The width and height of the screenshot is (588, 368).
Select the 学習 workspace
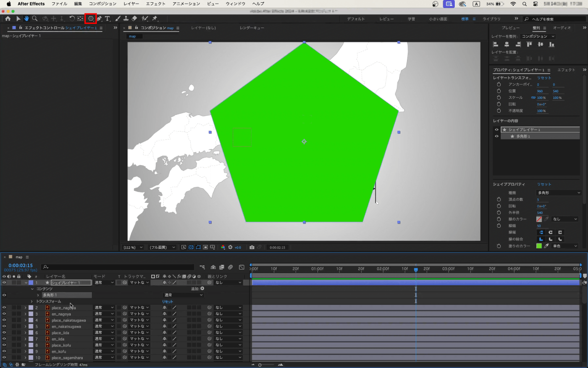click(x=411, y=19)
